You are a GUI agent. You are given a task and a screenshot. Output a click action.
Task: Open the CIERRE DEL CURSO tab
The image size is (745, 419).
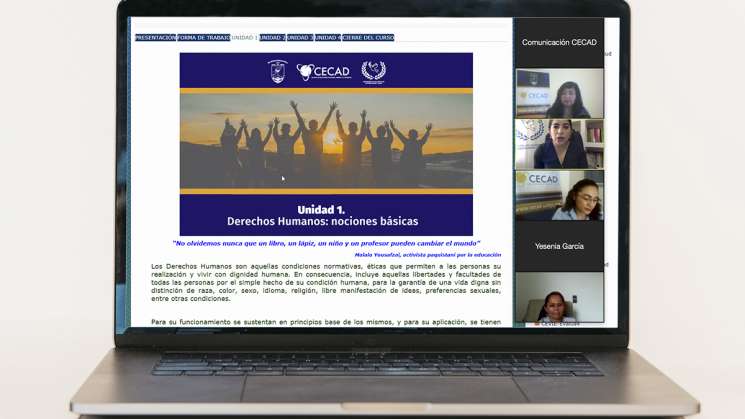368,38
